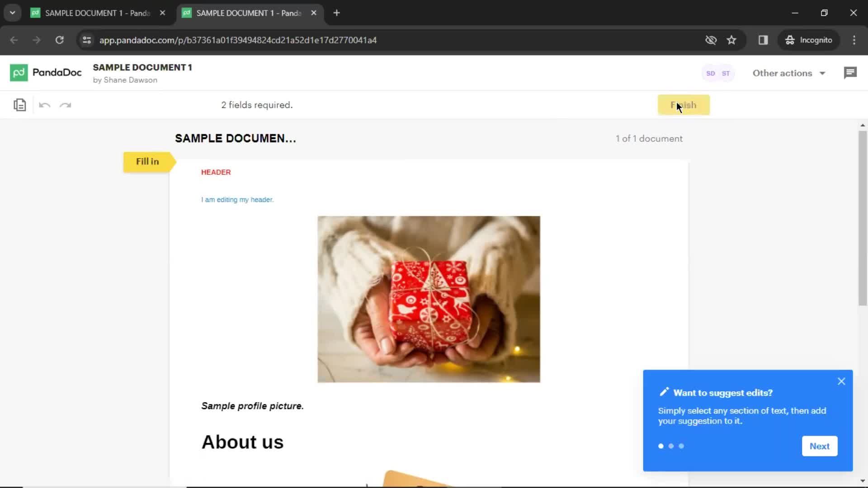Screen dimensions: 868x488
Task: Click the SD collaborator avatar icon
Action: (710, 73)
